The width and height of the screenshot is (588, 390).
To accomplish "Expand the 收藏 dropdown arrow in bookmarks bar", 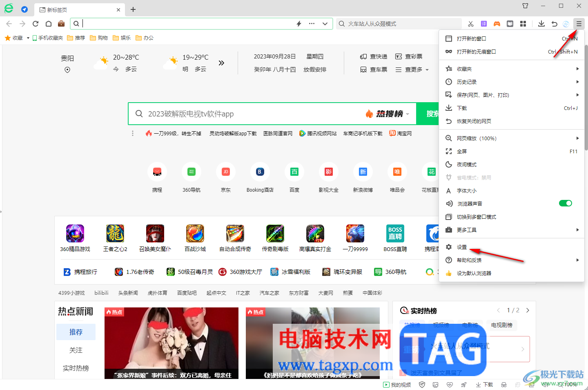I will click(28, 38).
